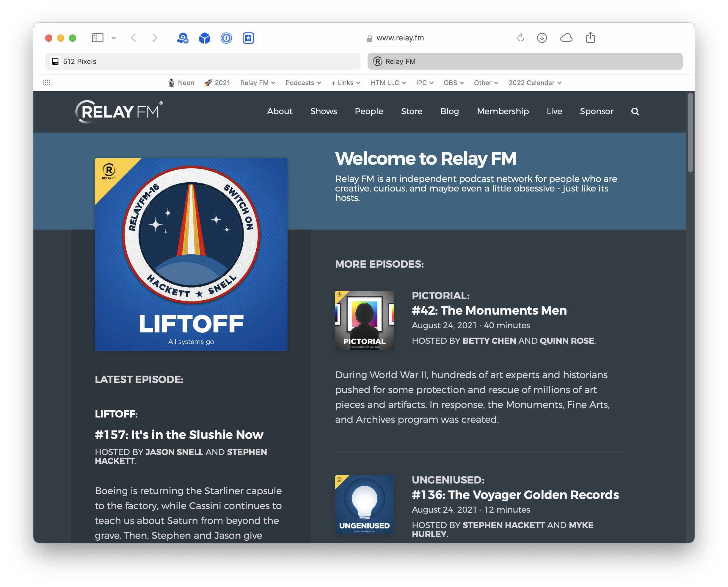Open the Store link
728x587 pixels.
click(411, 111)
